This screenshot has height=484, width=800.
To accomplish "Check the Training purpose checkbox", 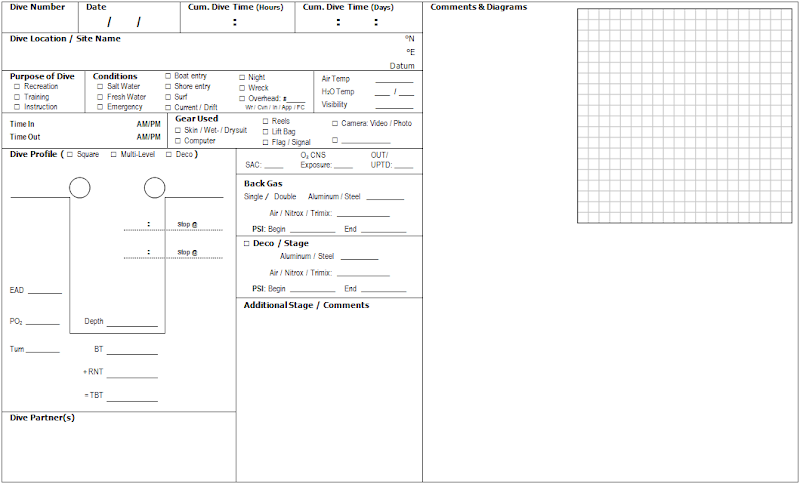I will coord(17,97).
